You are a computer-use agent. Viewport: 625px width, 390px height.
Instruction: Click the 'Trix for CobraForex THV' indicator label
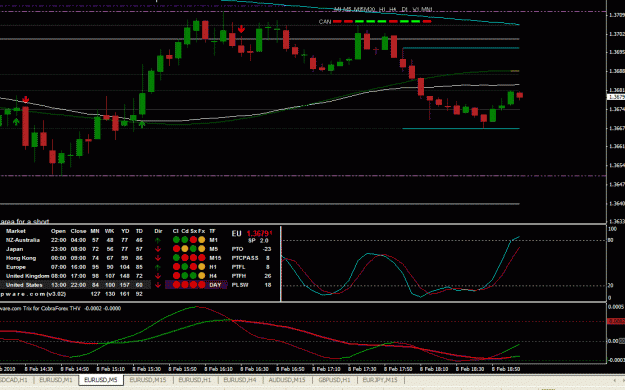click(x=52, y=308)
